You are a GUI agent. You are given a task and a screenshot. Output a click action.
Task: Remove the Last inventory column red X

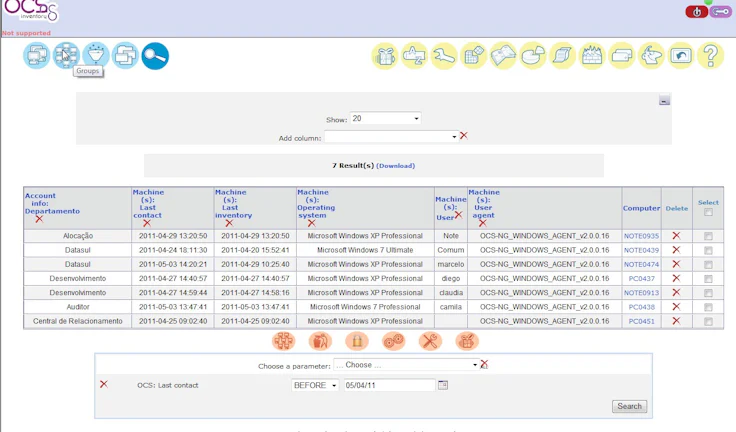click(x=229, y=223)
